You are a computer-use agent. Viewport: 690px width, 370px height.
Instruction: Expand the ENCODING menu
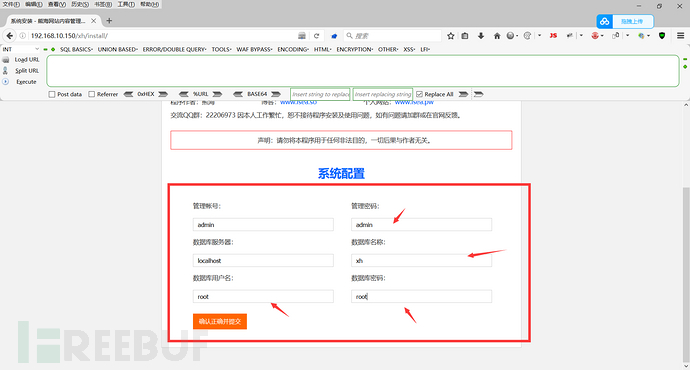coord(293,49)
